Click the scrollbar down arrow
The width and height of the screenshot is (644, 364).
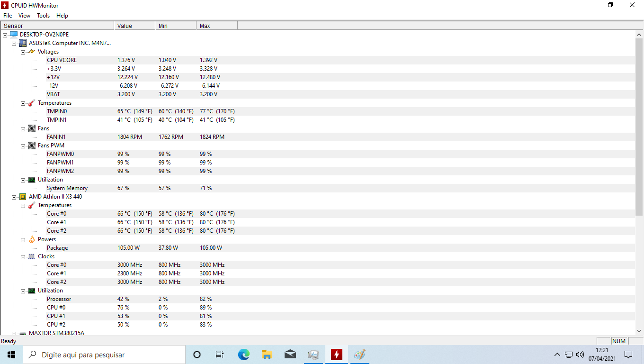click(639, 331)
